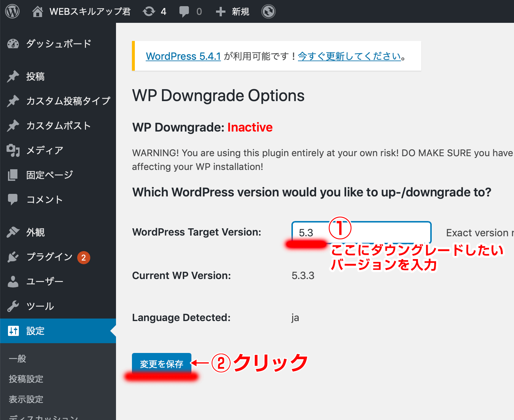Click the Language Detected value ja
514x420 pixels.
[x=295, y=318]
